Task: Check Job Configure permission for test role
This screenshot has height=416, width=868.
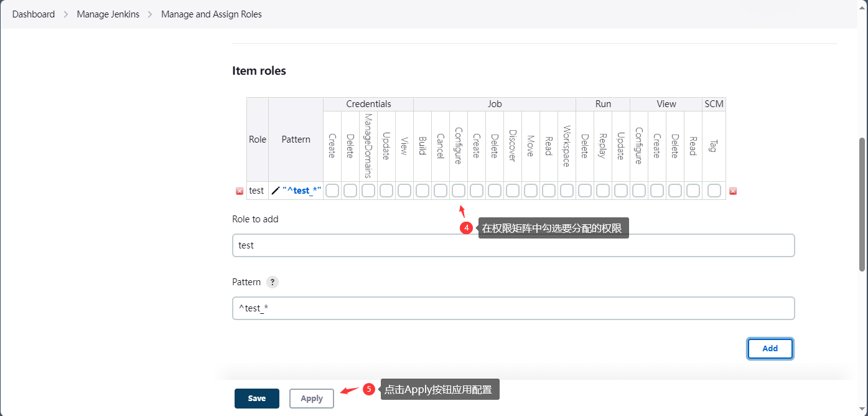Action: click(459, 191)
